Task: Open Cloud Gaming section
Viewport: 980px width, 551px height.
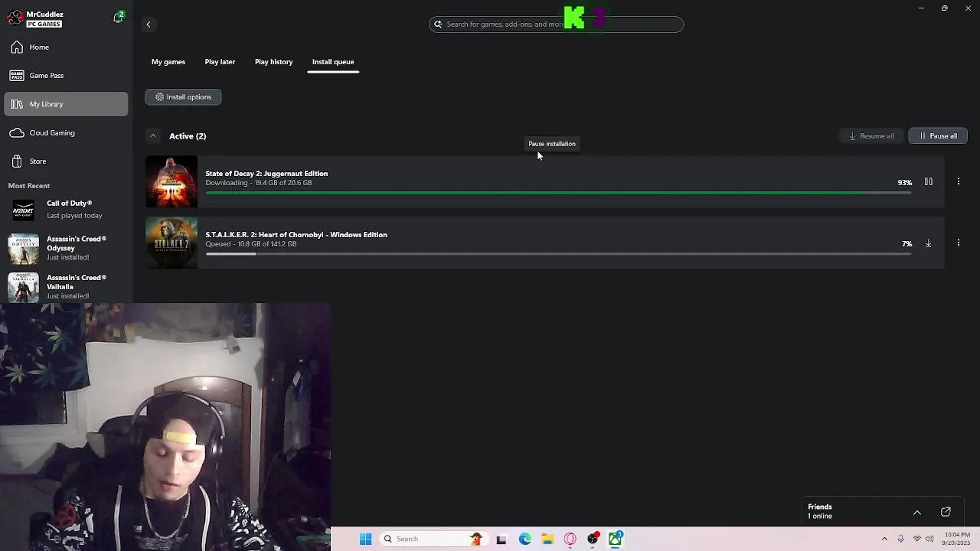Action: coord(66,133)
